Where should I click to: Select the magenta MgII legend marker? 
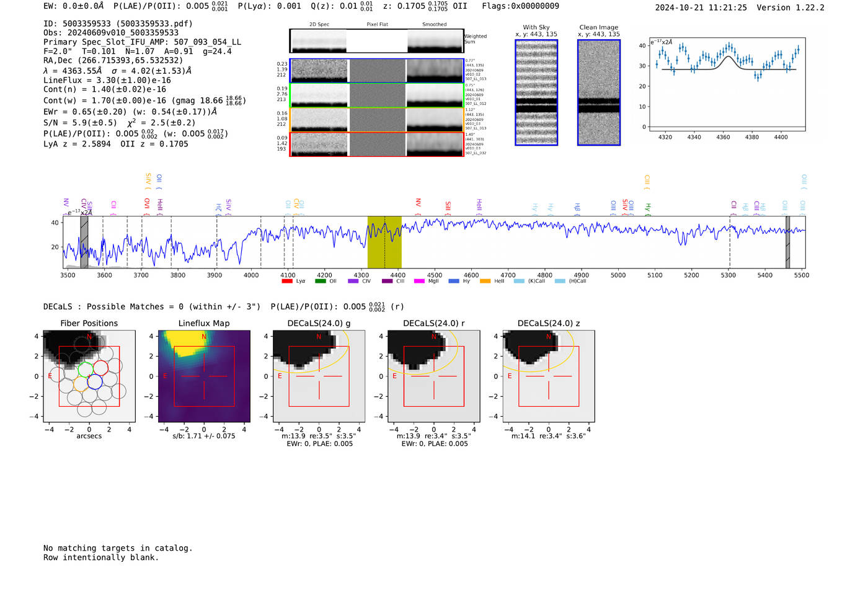point(419,281)
